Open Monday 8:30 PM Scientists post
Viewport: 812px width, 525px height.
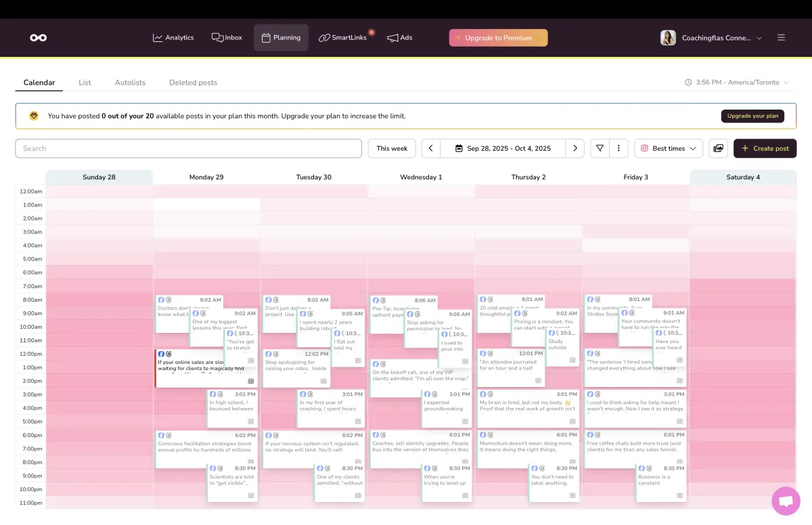click(232, 482)
